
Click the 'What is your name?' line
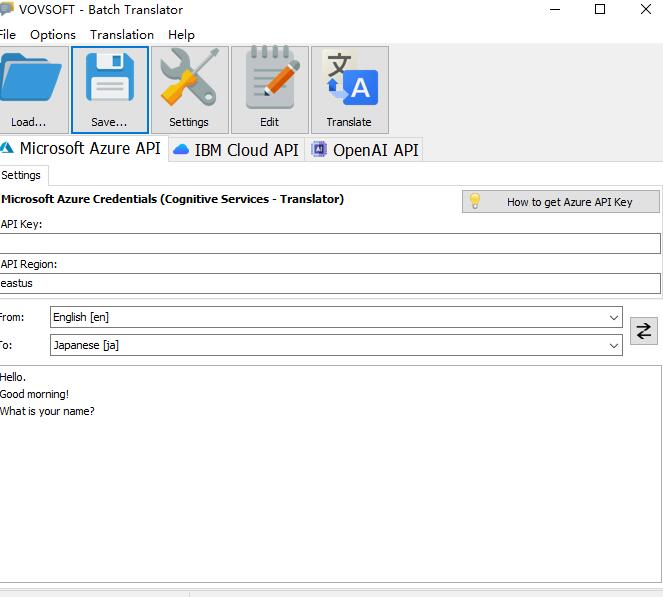point(47,411)
